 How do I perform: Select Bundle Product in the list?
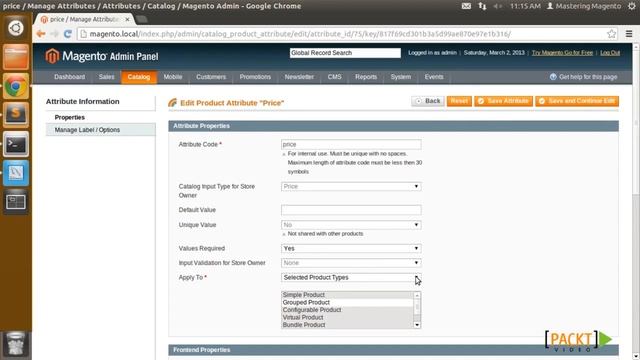click(347, 325)
